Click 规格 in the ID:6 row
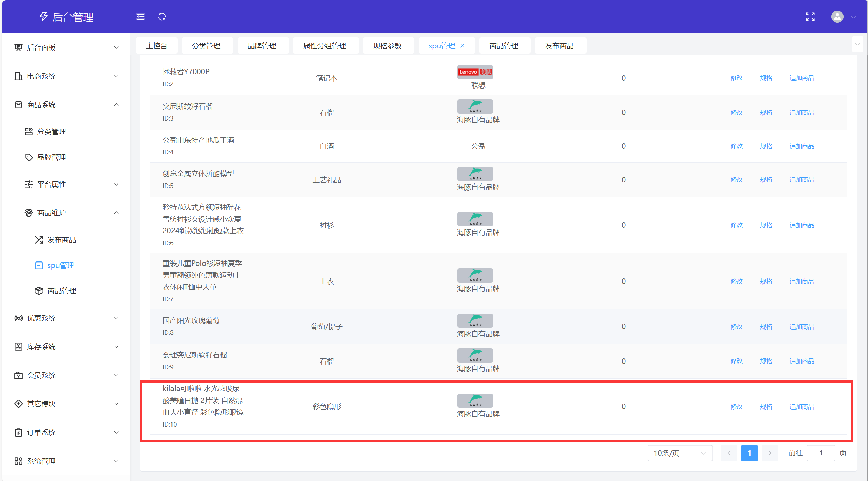The height and width of the screenshot is (481, 868). 766,225
